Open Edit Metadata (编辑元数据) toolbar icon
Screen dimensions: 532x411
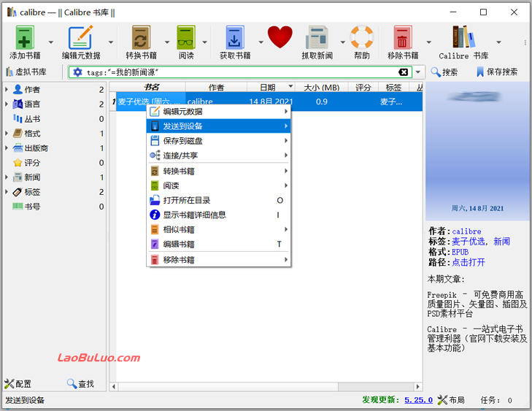[x=81, y=38]
